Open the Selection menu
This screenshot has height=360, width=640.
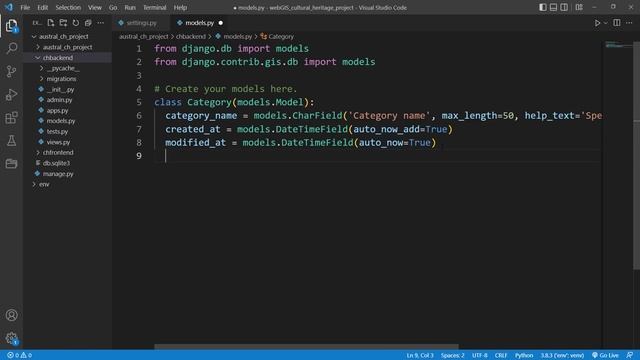(68, 7)
